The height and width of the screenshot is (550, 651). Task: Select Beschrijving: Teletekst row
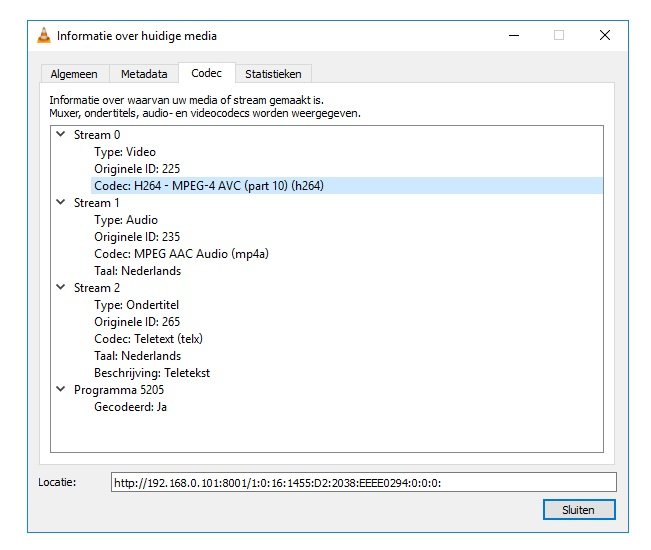[x=152, y=373]
